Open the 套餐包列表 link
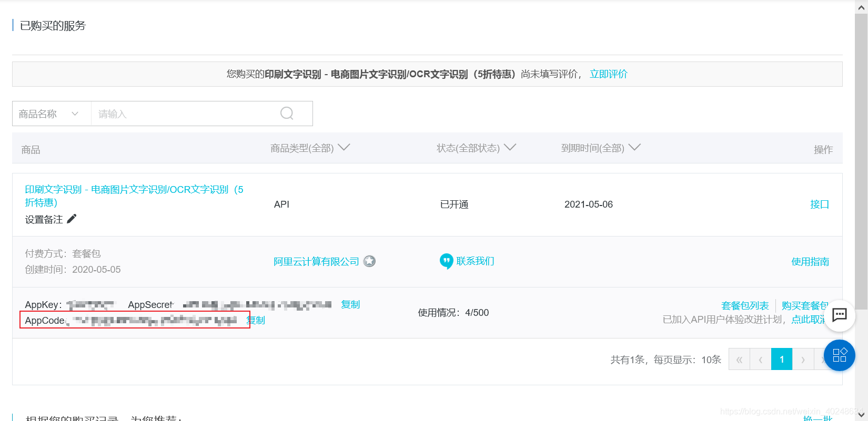Image resolution: width=868 pixels, height=421 pixels. 745,305
